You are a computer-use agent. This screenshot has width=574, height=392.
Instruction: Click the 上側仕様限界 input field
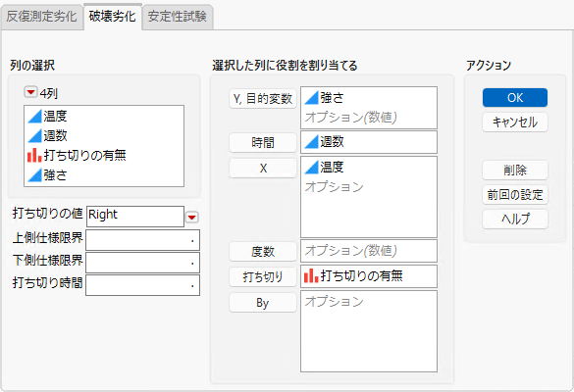143,240
